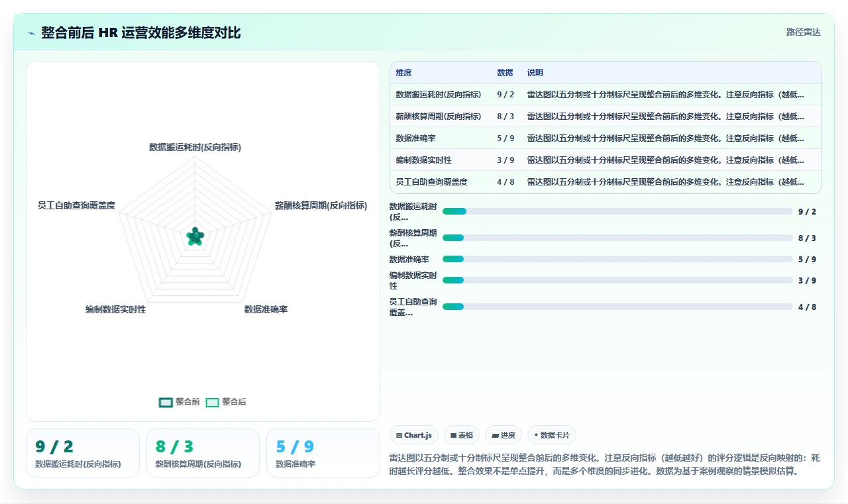848x504 pixels.
Task: Click the 5 / 9 value in the table
Action: (505, 138)
